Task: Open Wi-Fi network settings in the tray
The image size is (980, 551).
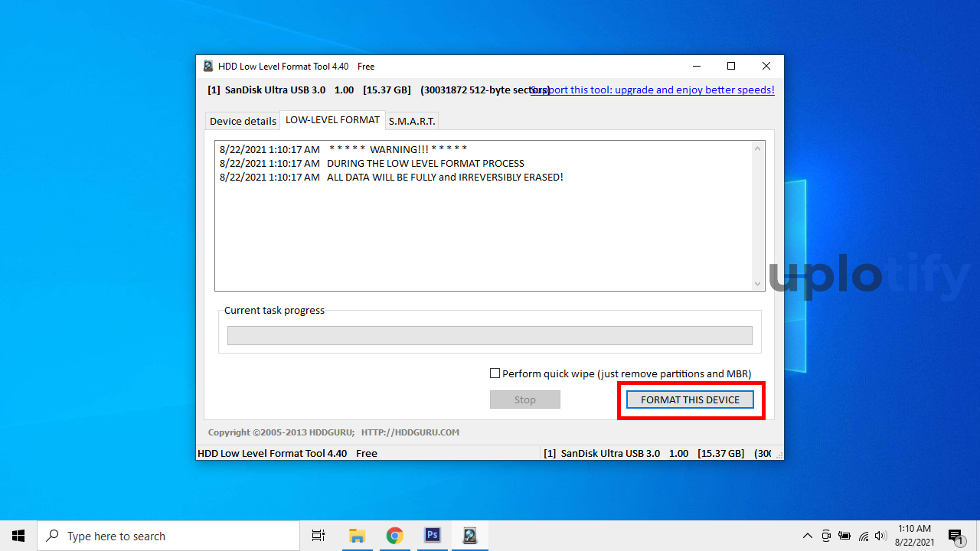Action: pyautogui.click(x=864, y=536)
